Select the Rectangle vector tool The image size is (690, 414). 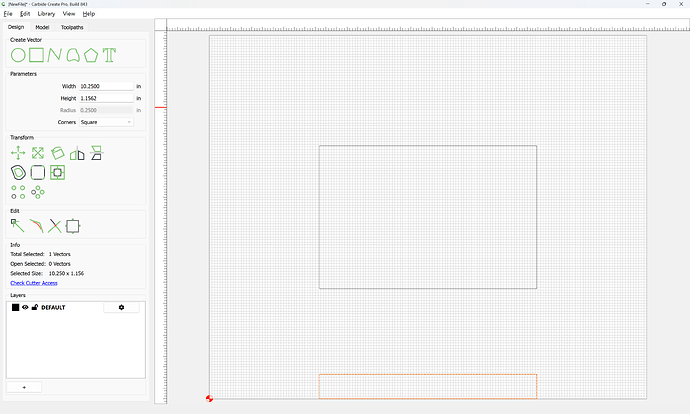[x=37, y=55]
